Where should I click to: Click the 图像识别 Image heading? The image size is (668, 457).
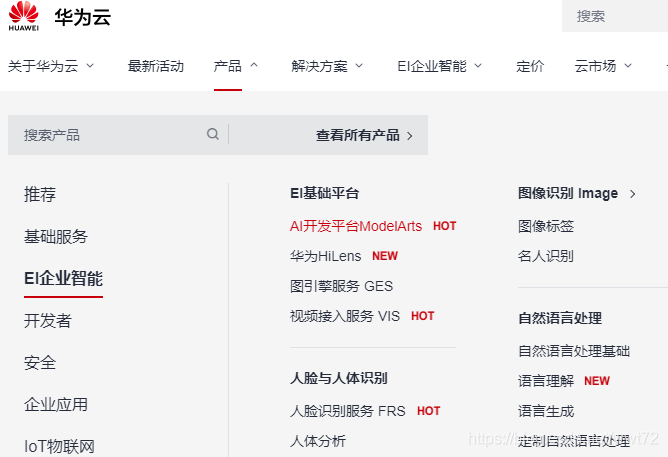pos(568,193)
